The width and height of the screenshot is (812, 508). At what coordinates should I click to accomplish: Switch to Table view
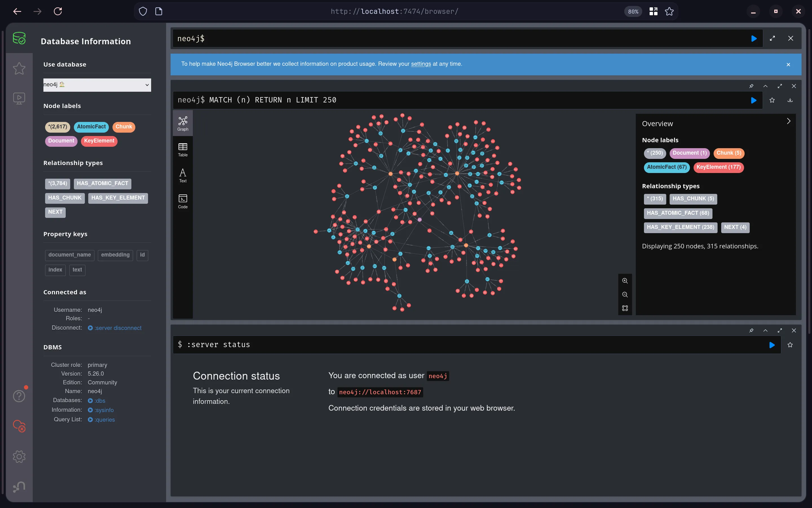(182, 150)
